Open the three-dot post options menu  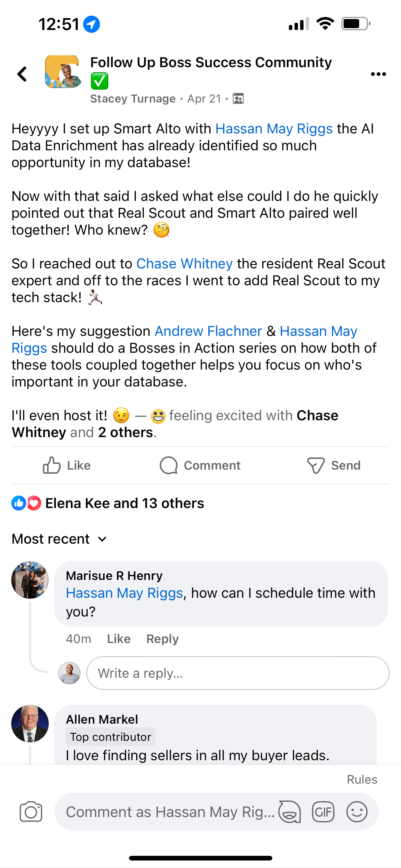(378, 74)
